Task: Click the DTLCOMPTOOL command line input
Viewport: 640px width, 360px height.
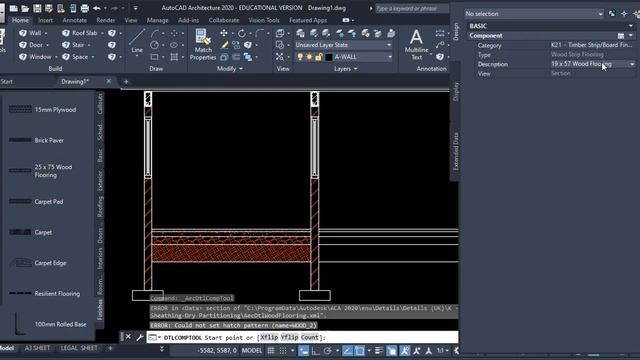Action: (302, 337)
